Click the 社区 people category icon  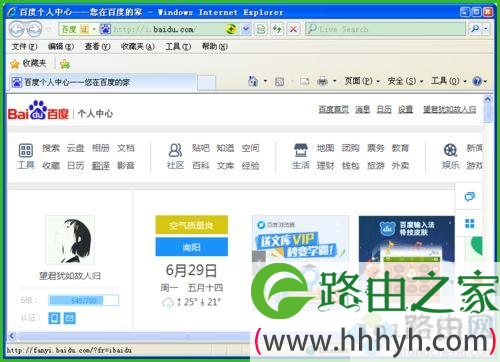[175, 150]
